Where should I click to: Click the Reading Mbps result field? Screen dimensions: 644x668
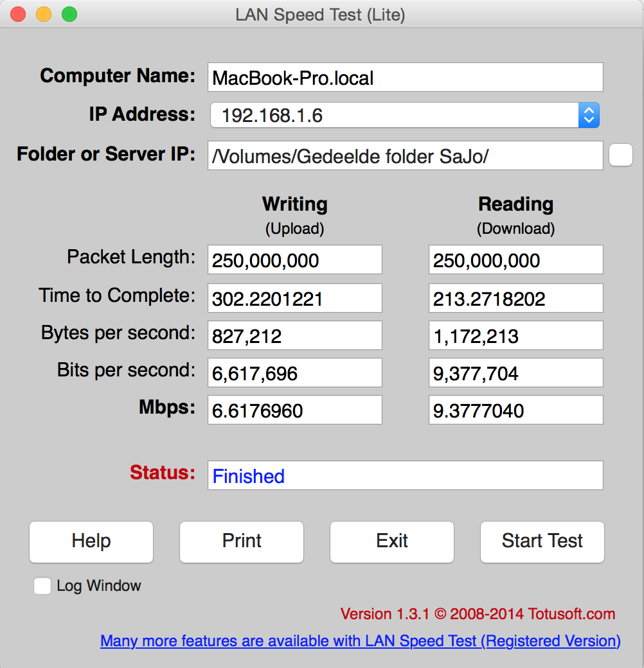pyautogui.click(x=515, y=410)
